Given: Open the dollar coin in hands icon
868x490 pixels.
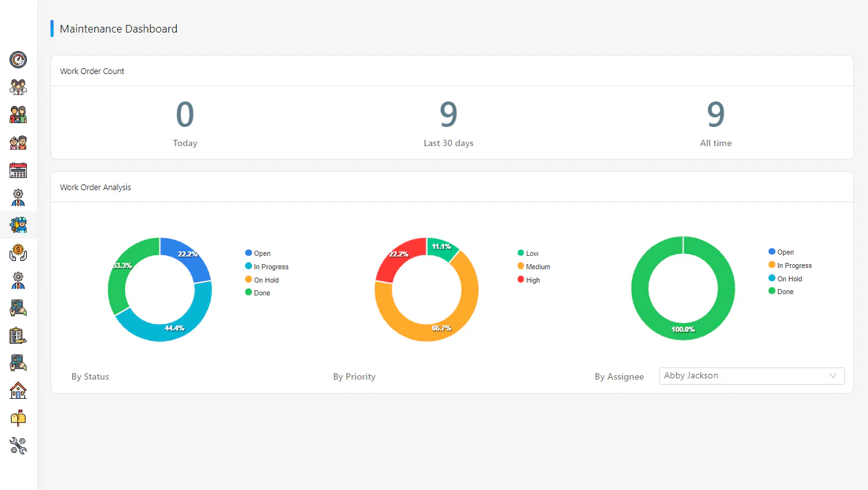Looking at the screenshot, I should pos(18,253).
